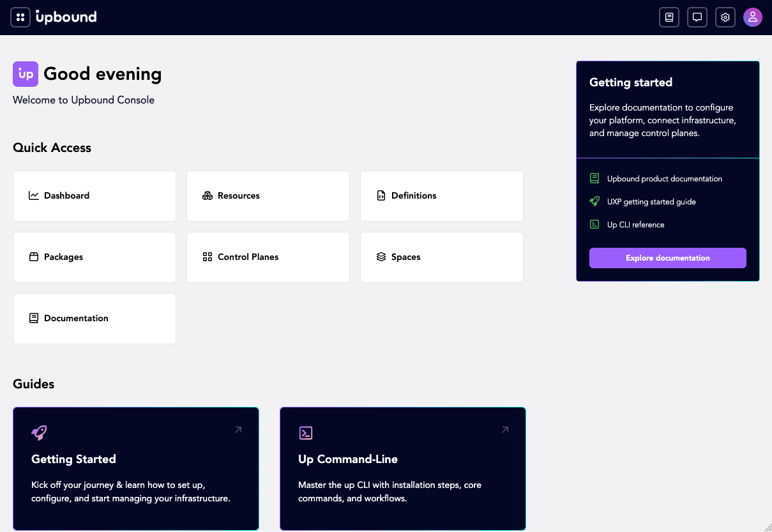
Task: Click the Spaces layers icon
Action: (x=381, y=257)
